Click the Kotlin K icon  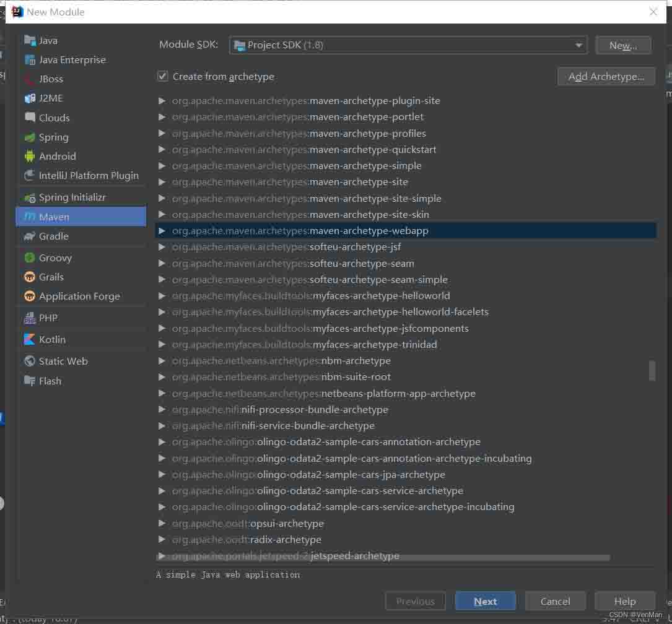[x=30, y=340]
